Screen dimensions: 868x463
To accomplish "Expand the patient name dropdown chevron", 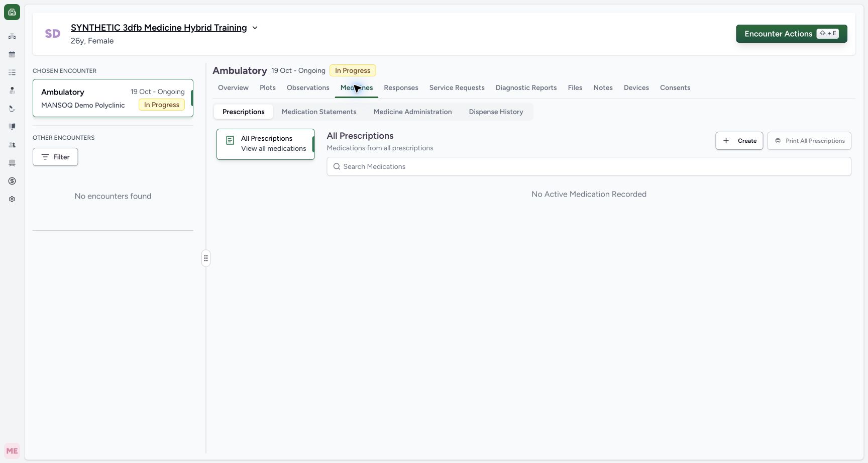I will coord(255,28).
